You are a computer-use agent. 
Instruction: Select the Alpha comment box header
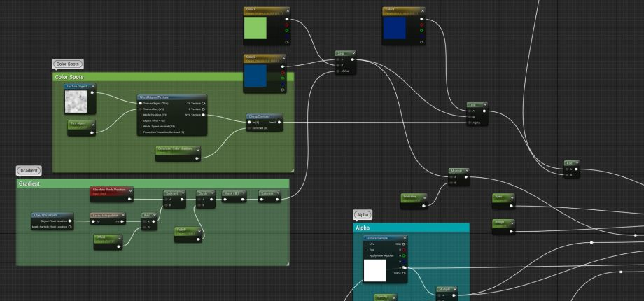pos(411,227)
